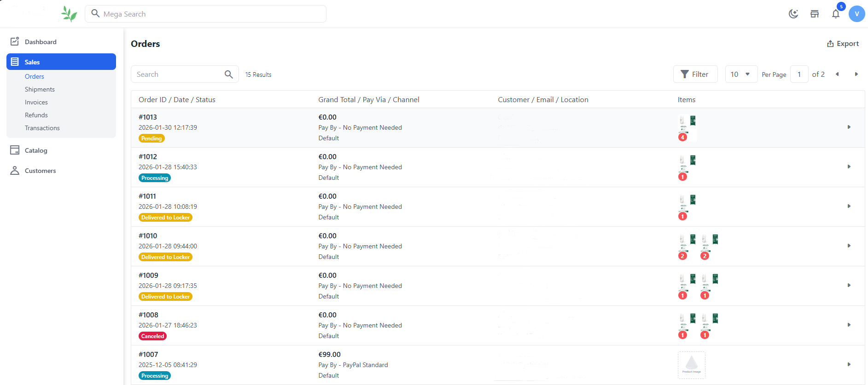Open the Dashboard section

(41, 42)
